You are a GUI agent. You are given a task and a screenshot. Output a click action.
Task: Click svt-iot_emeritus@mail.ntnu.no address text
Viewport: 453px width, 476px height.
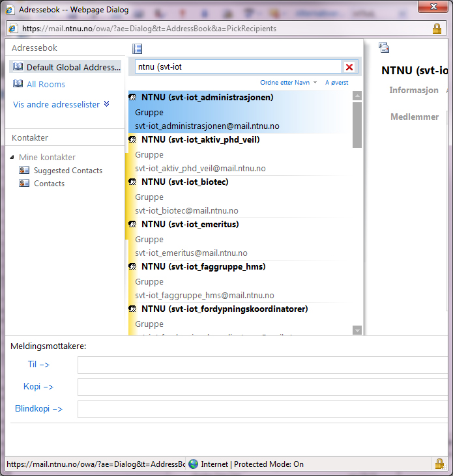click(191, 253)
